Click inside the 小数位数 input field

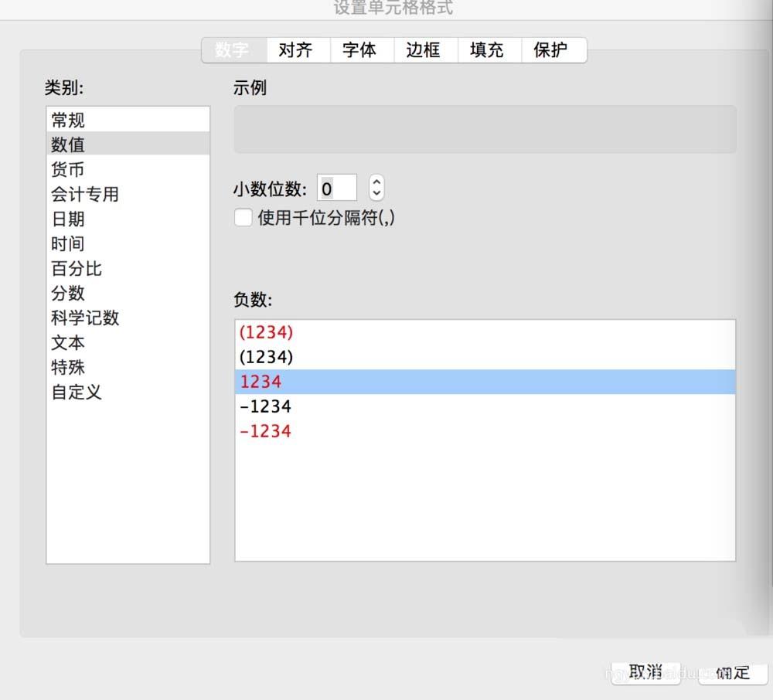(x=336, y=187)
